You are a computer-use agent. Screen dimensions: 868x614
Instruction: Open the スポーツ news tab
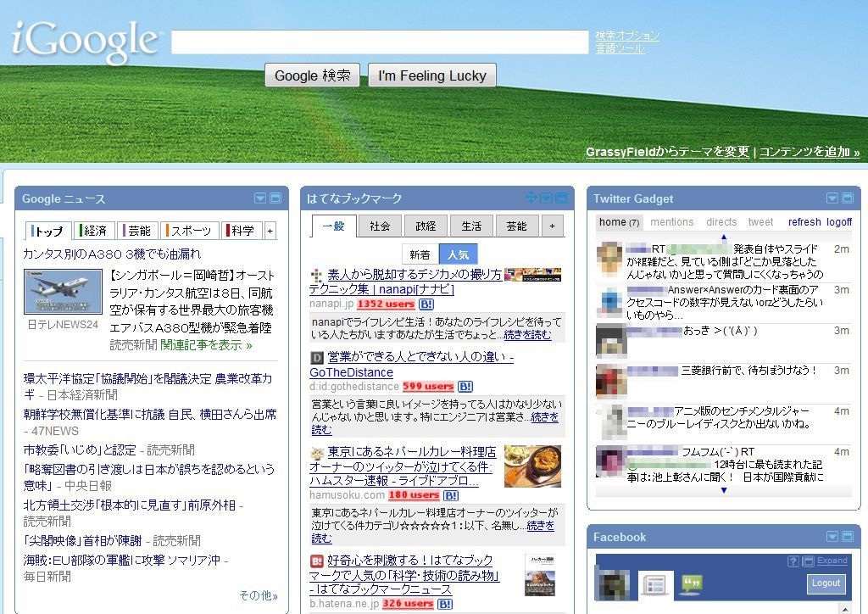[x=189, y=231]
